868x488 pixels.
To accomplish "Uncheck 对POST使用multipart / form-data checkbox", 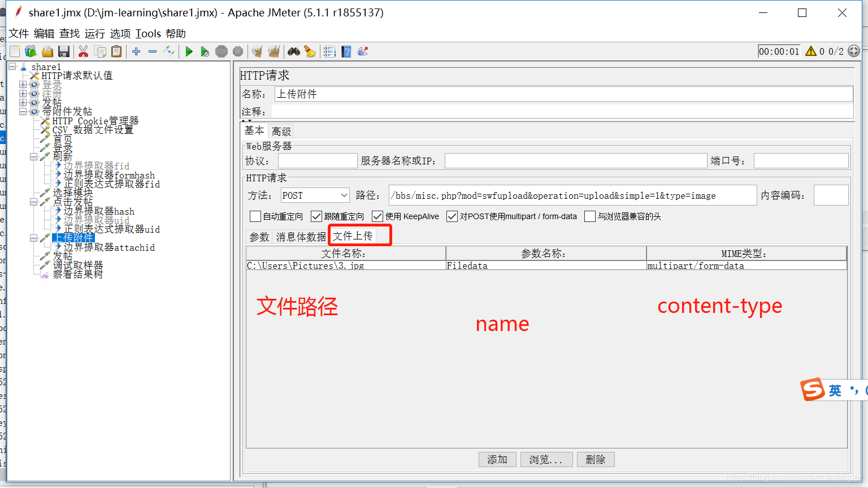I will pos(452,216).
